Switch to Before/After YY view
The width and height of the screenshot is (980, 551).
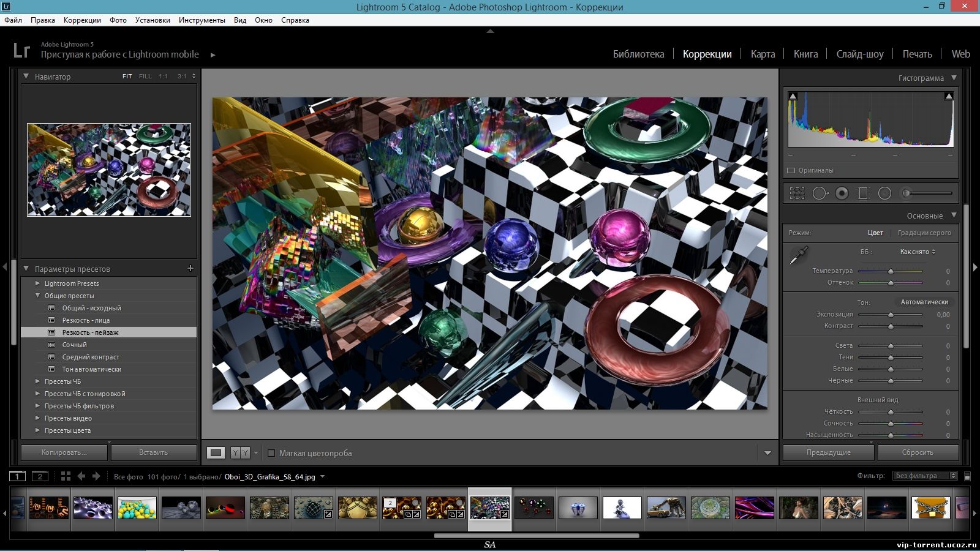[240, 452]
